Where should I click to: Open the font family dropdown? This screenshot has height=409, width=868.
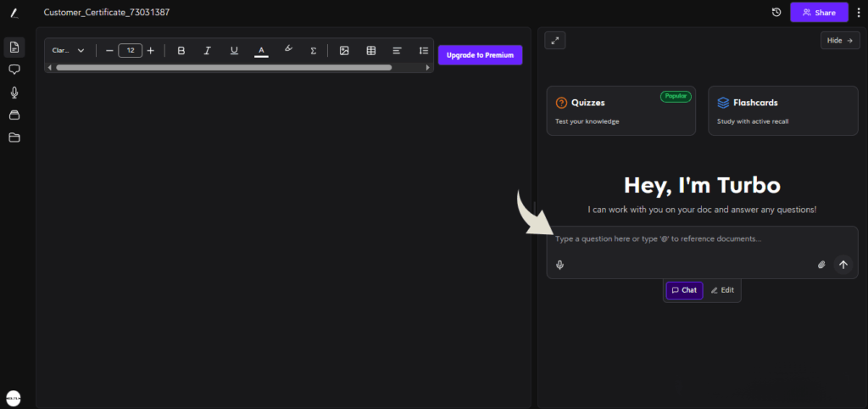pyautogui.click(x=69, y=51)
